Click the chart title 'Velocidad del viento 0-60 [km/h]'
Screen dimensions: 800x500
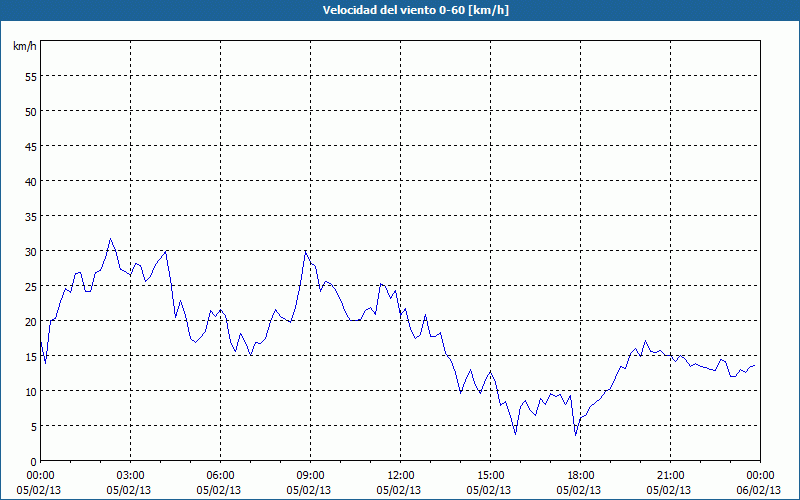pos(415,10)
